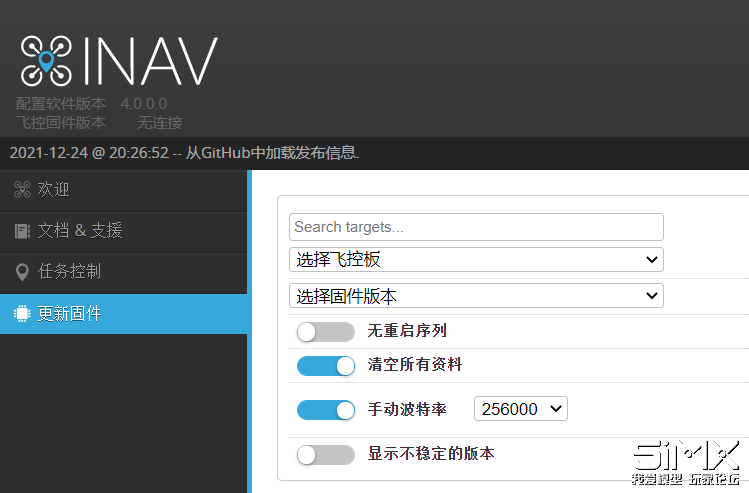Viewport: 749px width, 493px height.
Task: Click the 飞控固件版本 无连接 text
Action: 99,123
